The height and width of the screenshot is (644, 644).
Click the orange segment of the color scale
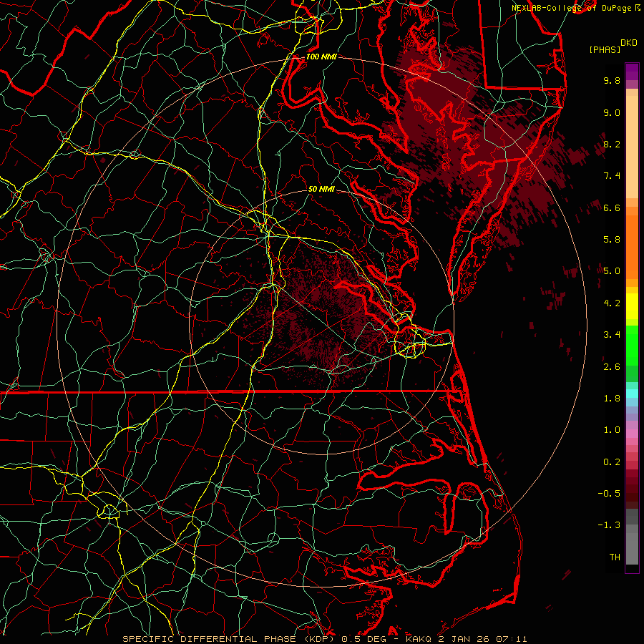tap(632, 246)
